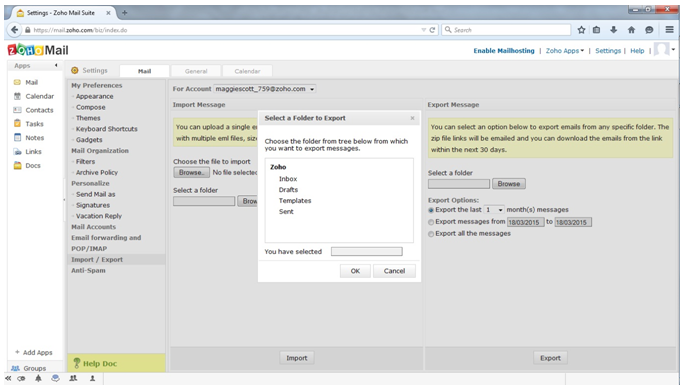Open Anti-Spam settings
Image resolution: width=685 pixels, height=388 pixels.
pyautogui.click(x=88, y=270)
